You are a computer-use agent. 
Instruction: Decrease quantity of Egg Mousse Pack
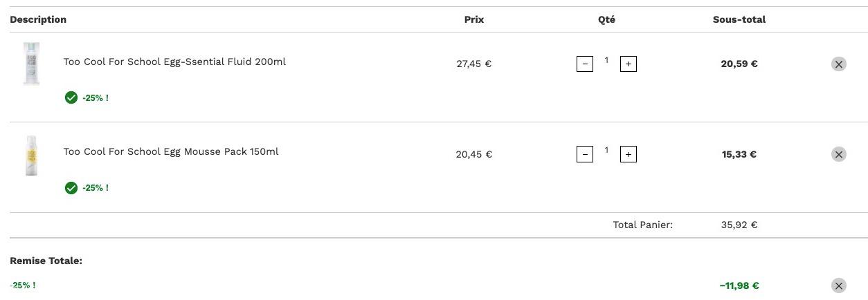tap(585, 153)
